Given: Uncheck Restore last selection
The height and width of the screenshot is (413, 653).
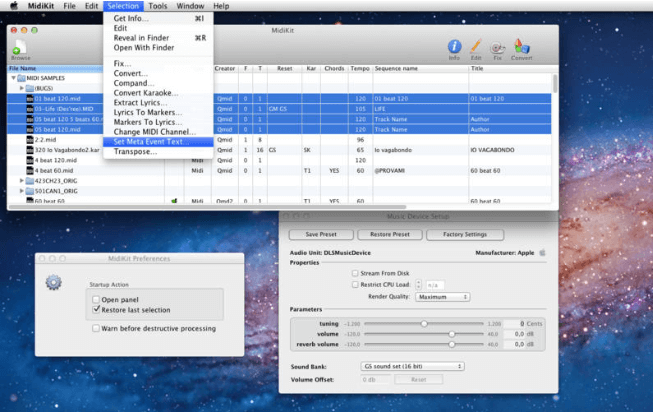Looking at the screenshot, I should coord(96,310).
